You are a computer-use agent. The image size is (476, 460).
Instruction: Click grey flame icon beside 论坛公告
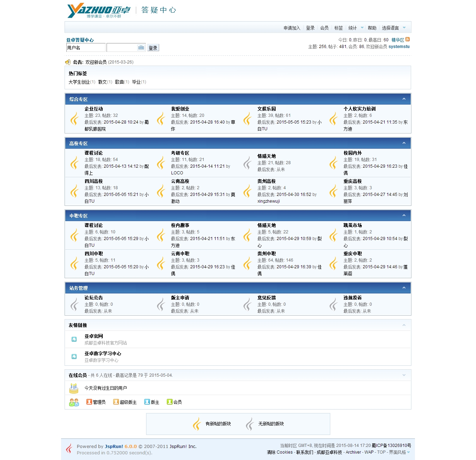[74, 305]
